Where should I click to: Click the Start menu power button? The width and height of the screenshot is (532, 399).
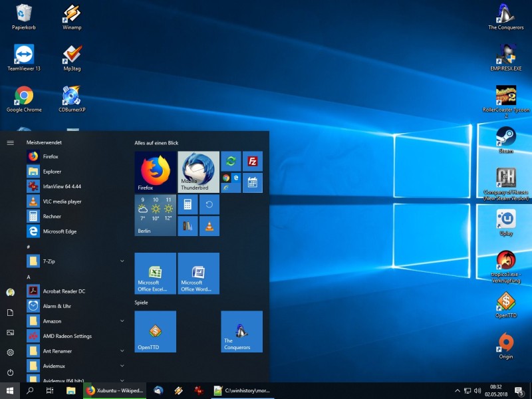tap(10, 372)
